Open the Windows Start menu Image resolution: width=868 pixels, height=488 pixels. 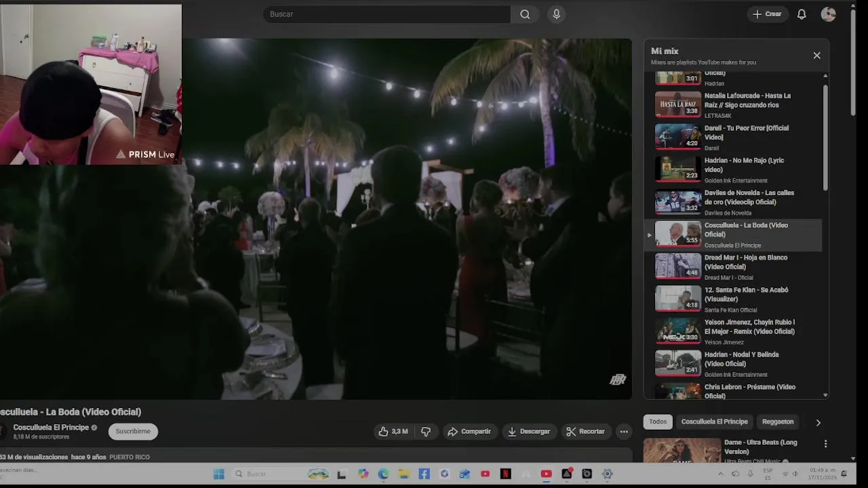(x=218, y=474)
